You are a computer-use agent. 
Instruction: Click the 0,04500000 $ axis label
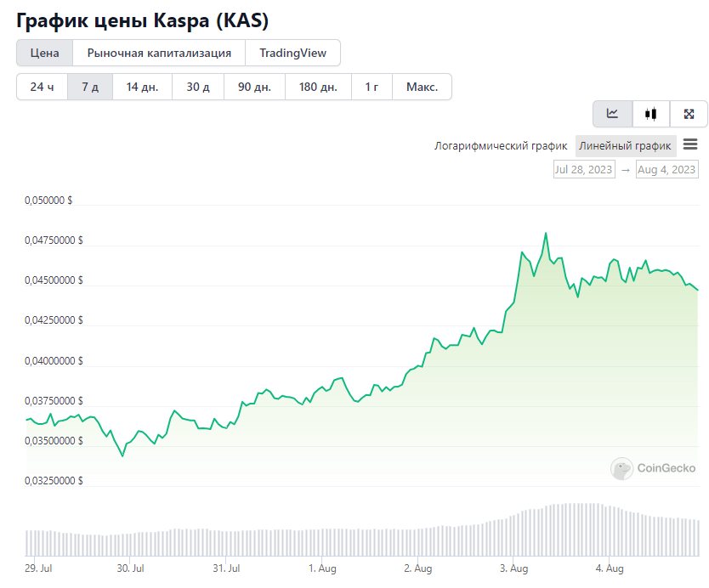click(x=54, y=280)
